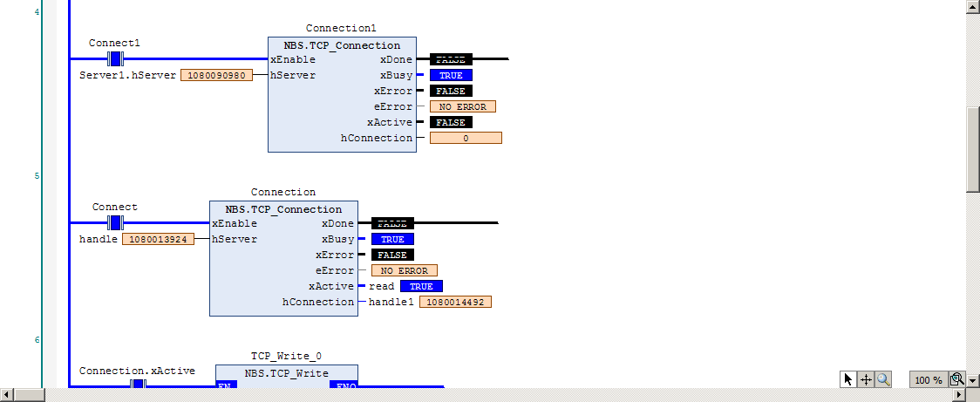Image resolution: width=980 pixels, height=402 pixels.
Task: Click the vertical scrollbar down arrow
Action: [x=973, y=380]
